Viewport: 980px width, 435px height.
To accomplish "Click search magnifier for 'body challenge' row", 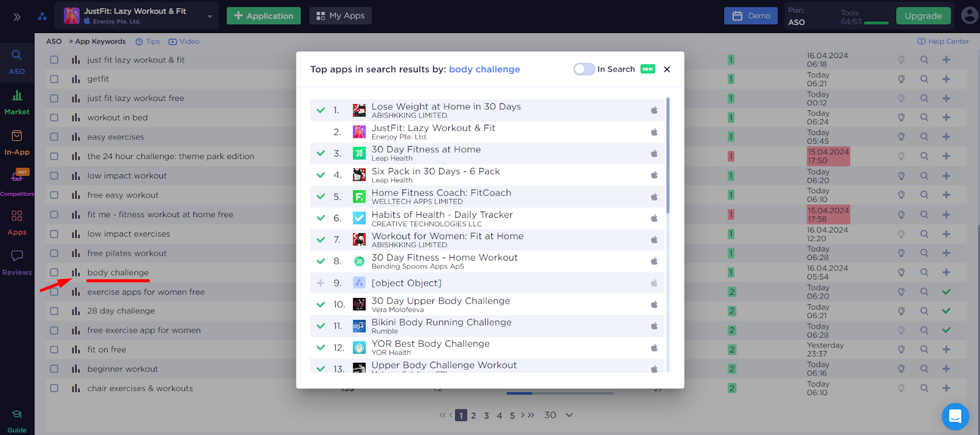I will point(924,272).
